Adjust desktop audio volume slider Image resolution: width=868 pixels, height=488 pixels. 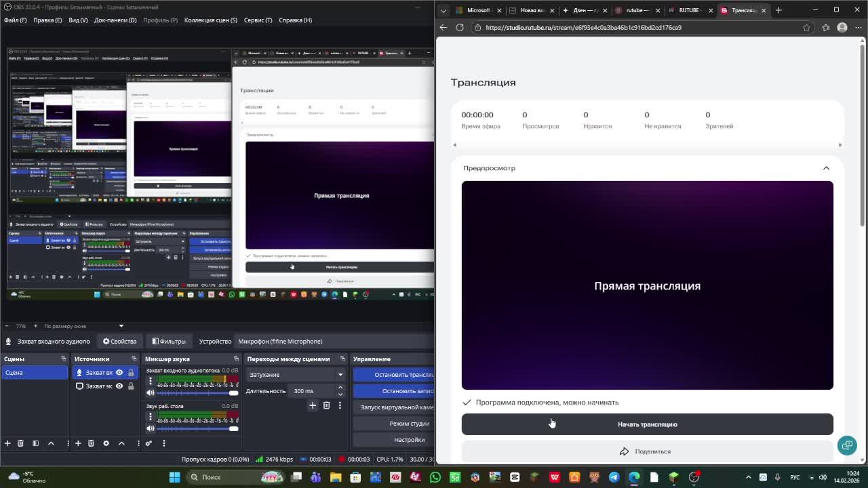(x=197, y=428)
